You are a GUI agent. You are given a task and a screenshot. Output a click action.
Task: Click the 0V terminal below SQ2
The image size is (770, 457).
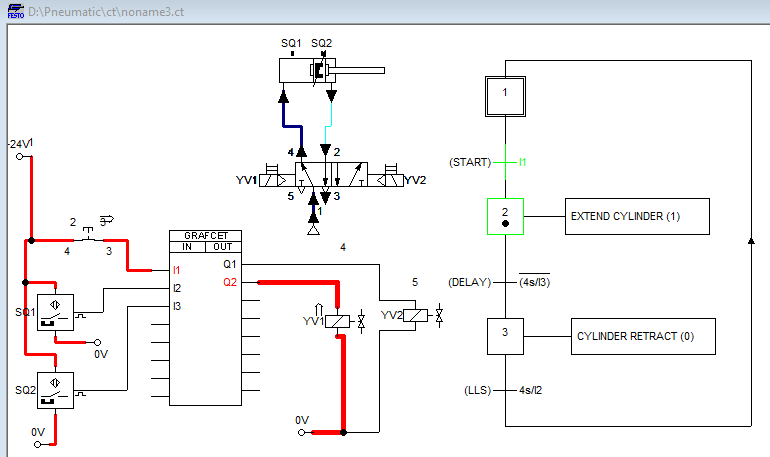37,444
